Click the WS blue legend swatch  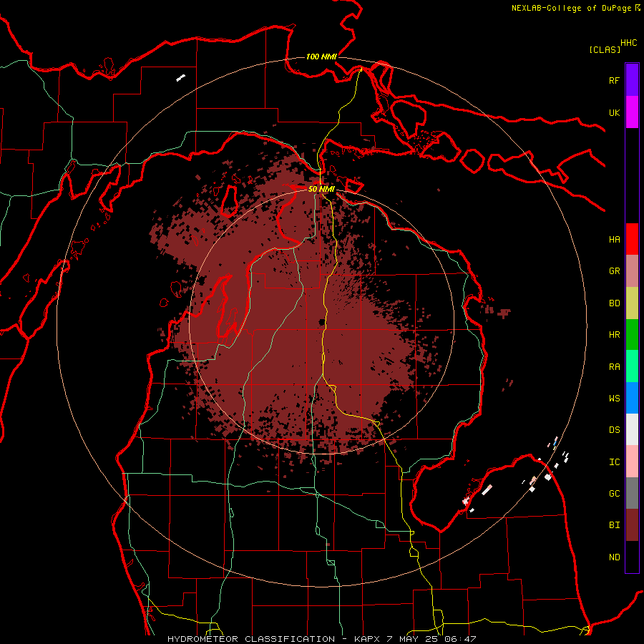pyautogui.click(x=632, y=398)
